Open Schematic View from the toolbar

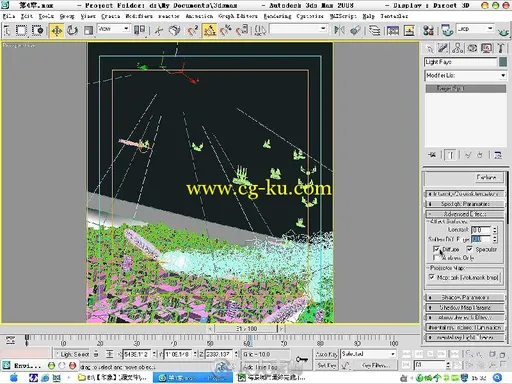(x=409, y=31)
